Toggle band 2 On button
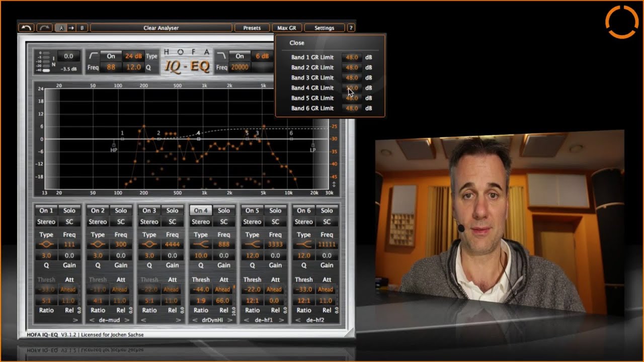The width and height of the screenshot is (644, 362). point(98,211)
